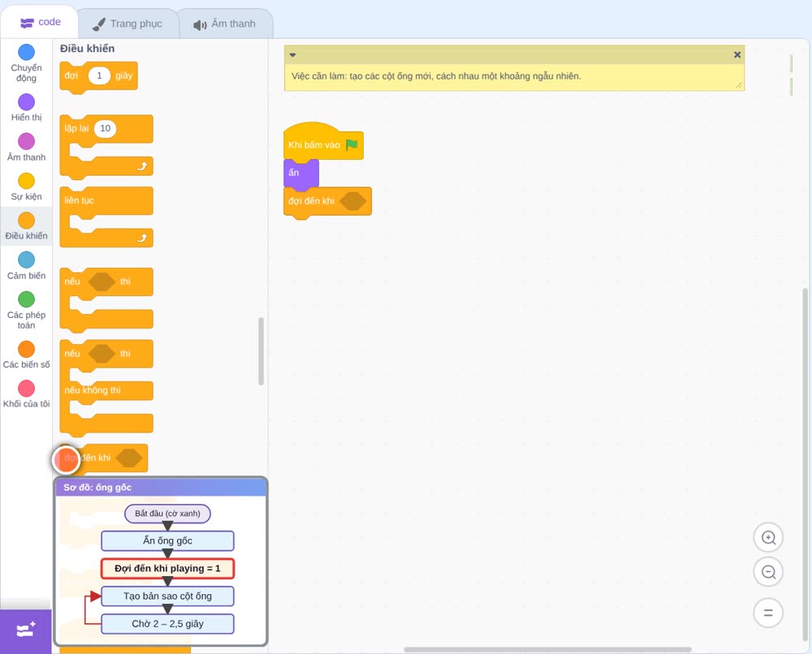This screenshot has width=812, height=654.
Task: Open the Cảm biến block category
Action: click(27, 266)
